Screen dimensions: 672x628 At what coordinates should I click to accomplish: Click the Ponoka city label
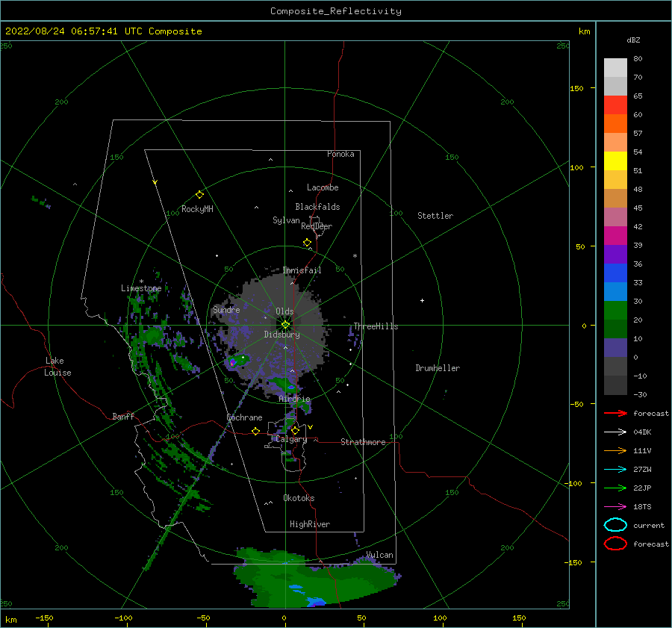pyautogui.click(x=340, y=154)
